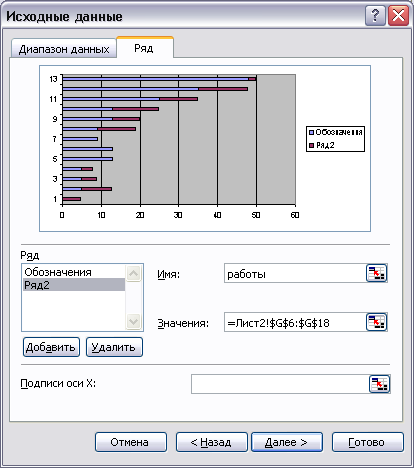Viewport: 414px width, 468px height.
Task: Switch to the Диапазон данных tab
Action: point(64,49)
